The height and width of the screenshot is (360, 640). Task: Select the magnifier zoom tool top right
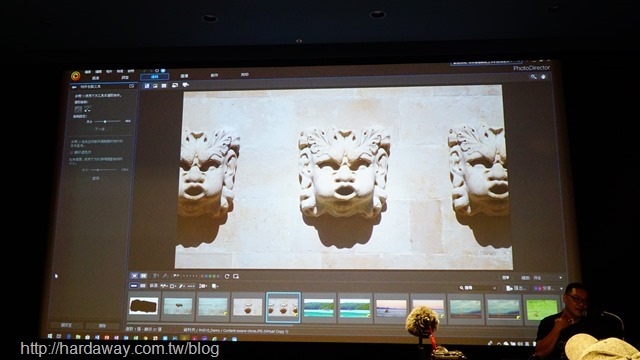pyautogui.click(x=533, y=77)
